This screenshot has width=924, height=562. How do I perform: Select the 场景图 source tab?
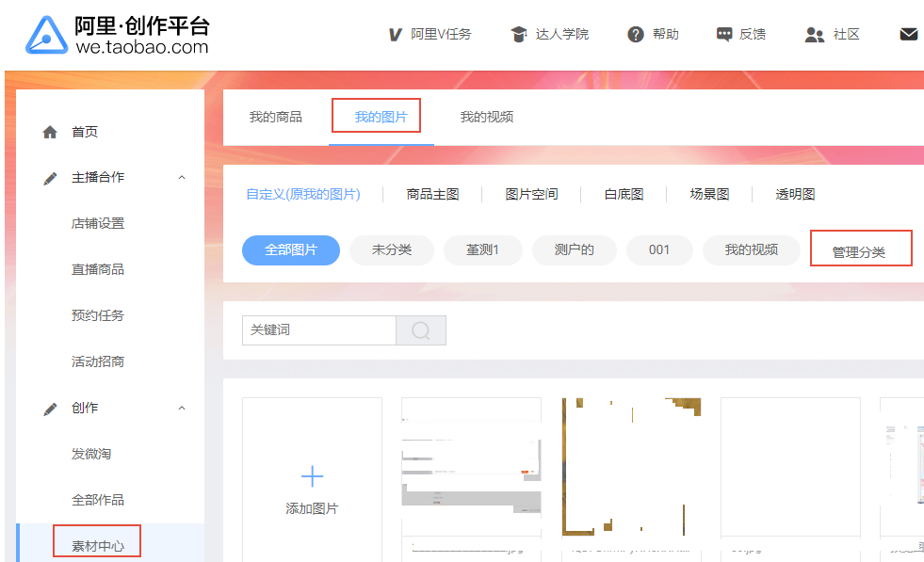[x=709, y=194]
